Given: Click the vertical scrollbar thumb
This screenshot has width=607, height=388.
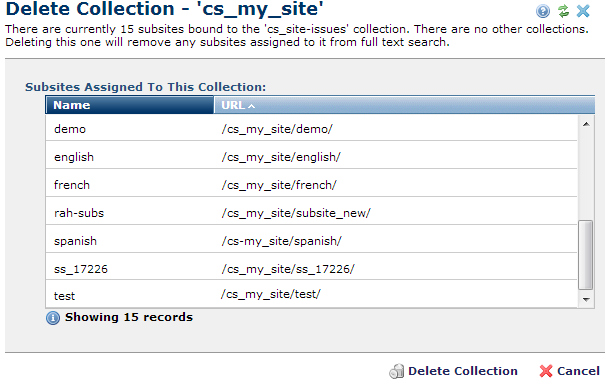Looking at the screenshot, I should (x=586, y=255).
